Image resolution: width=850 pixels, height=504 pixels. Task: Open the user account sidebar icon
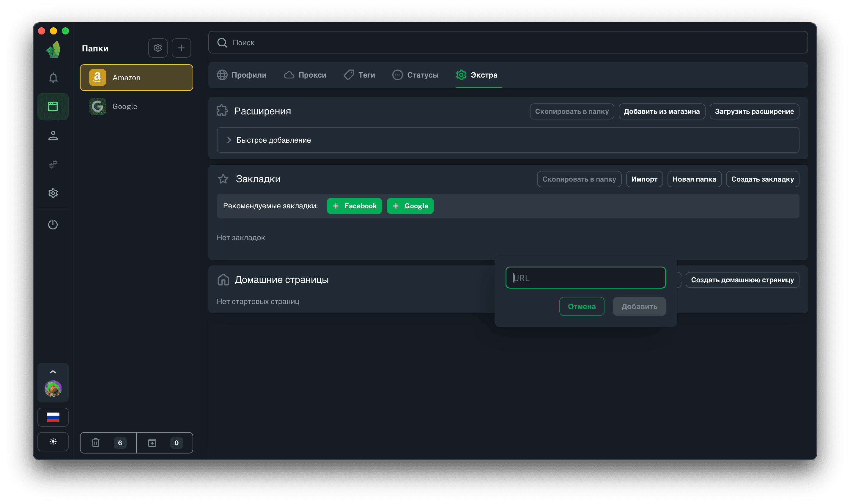pyautogui.click(x=53, y=136)
